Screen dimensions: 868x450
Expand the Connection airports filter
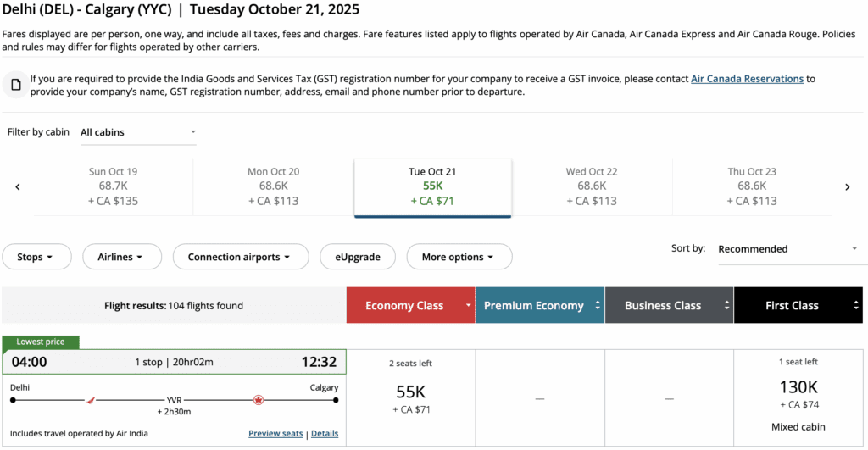point(238,257)
